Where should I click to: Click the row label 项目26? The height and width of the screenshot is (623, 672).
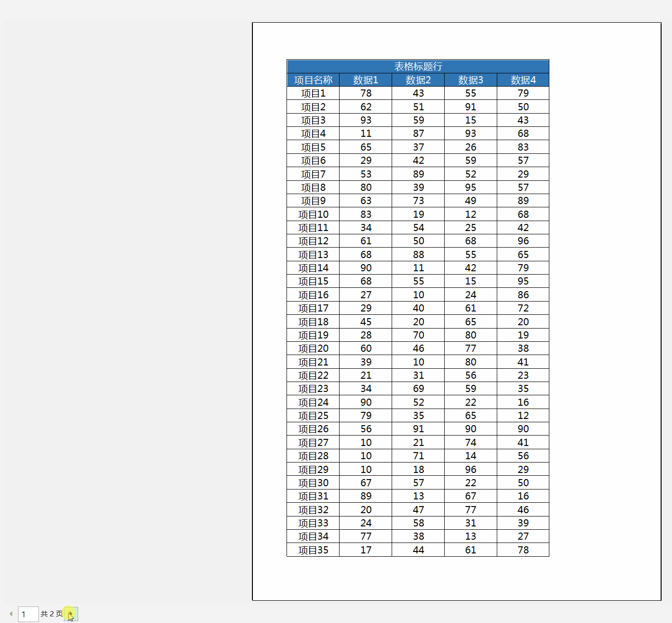click(314, 429)
